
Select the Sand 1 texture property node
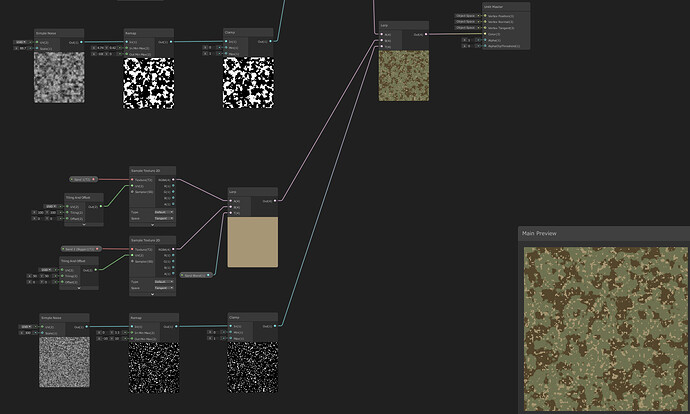(x=84, y=180)
